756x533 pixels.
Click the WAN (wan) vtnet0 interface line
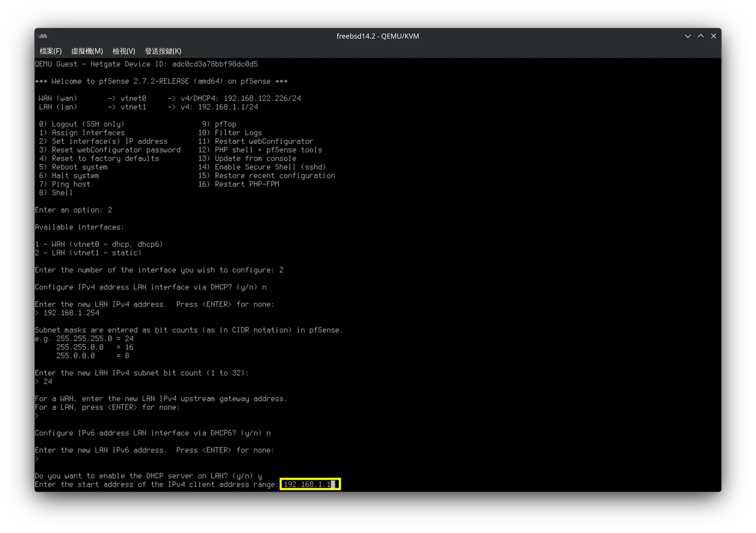pos(170,98)
